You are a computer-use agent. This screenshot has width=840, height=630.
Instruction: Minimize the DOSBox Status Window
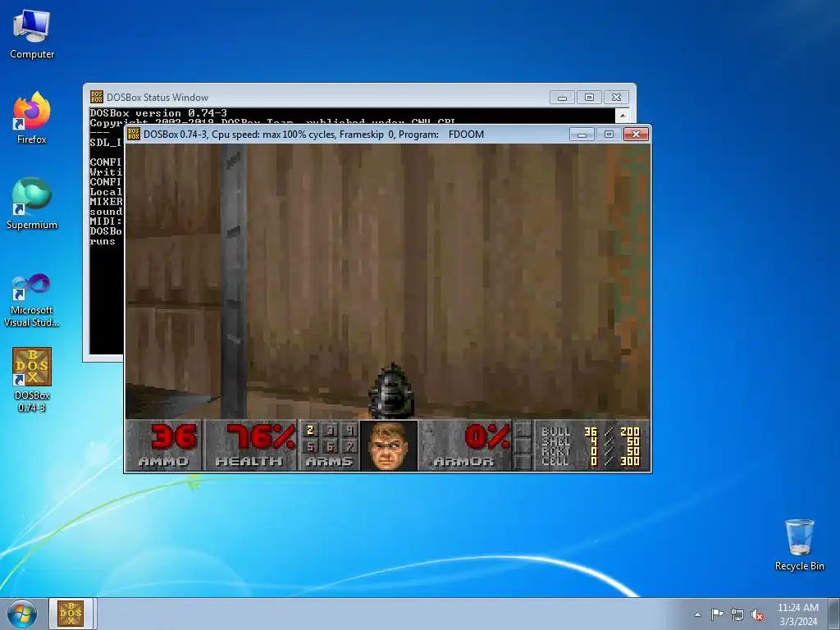pos(562,98)
